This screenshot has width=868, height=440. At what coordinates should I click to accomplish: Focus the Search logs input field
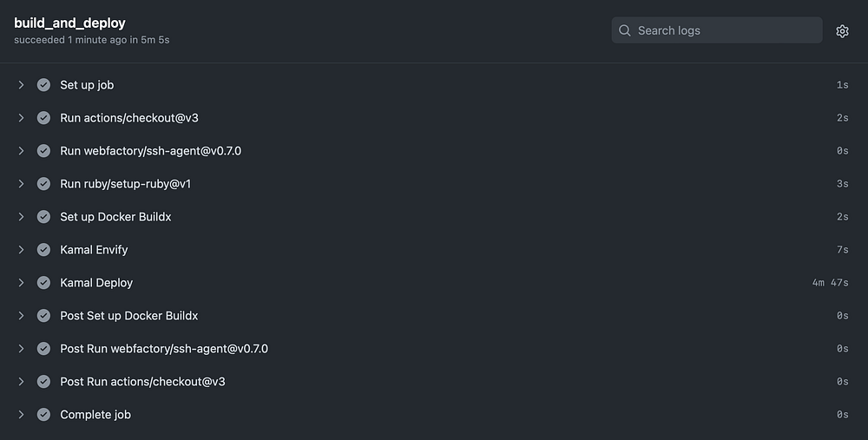(725, 30)
